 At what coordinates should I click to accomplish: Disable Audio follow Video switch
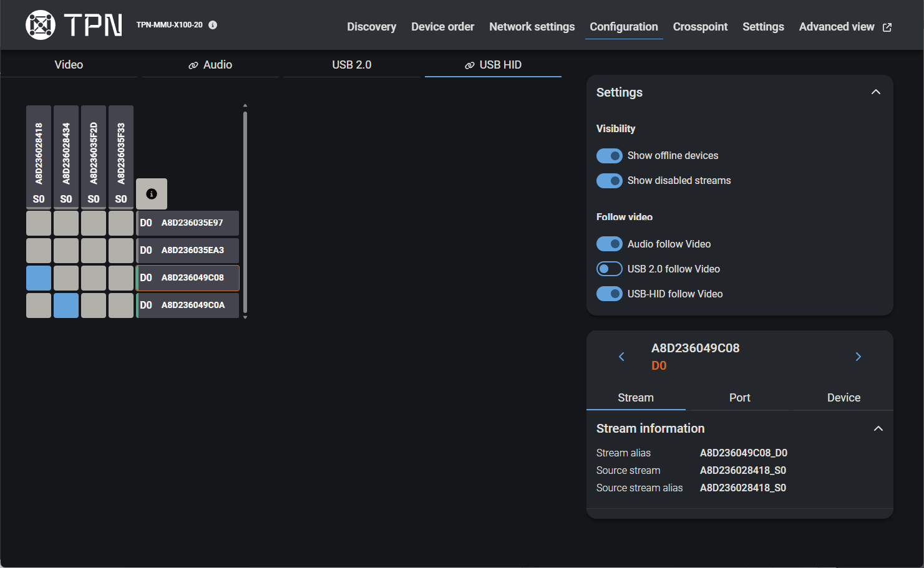(x=610, y=244)
